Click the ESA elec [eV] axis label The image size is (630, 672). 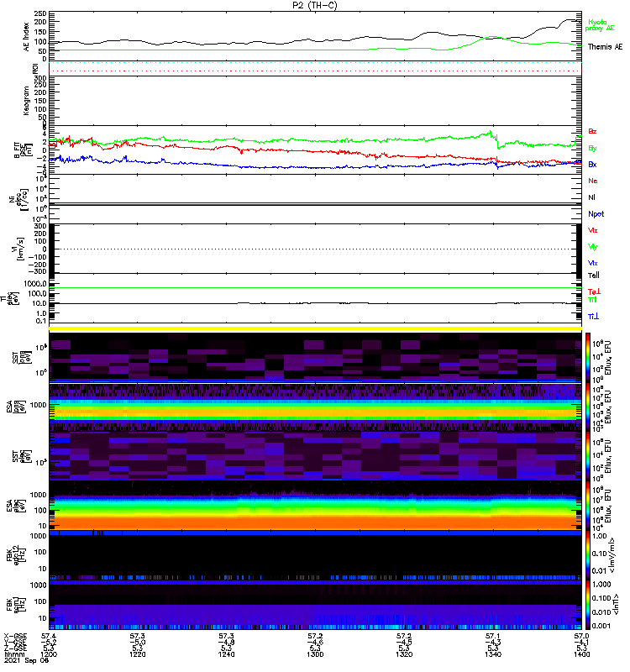(16, 507)
